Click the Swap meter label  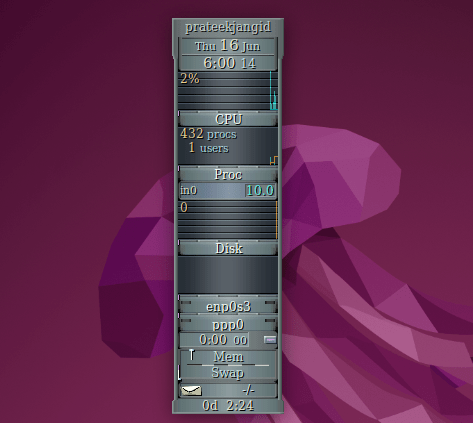(228, 372)
